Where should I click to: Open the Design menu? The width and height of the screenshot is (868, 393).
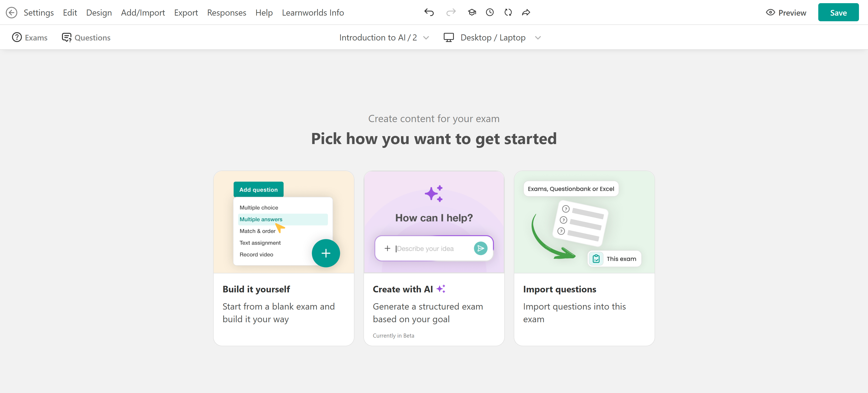(x=99, y=12)
